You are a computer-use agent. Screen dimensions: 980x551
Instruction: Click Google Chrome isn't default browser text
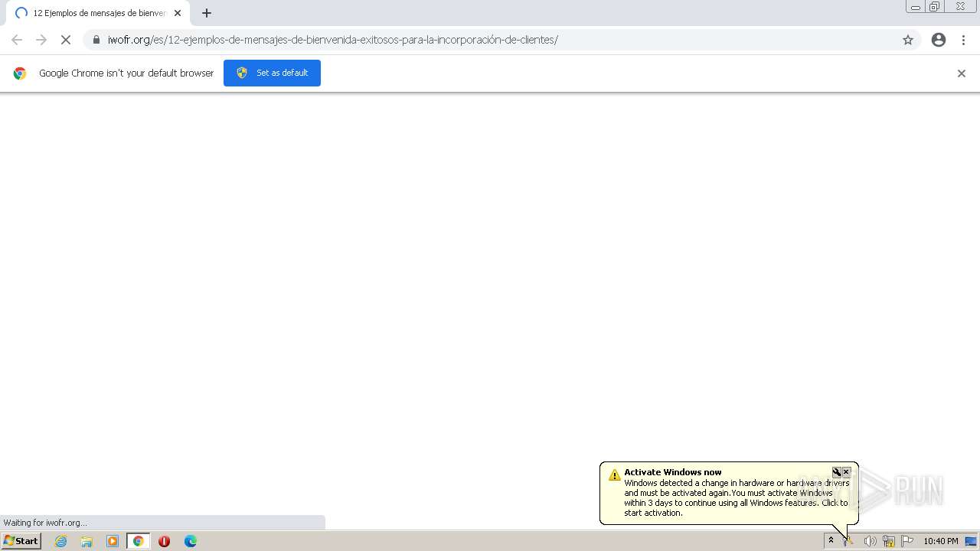[x=126, y=73]
